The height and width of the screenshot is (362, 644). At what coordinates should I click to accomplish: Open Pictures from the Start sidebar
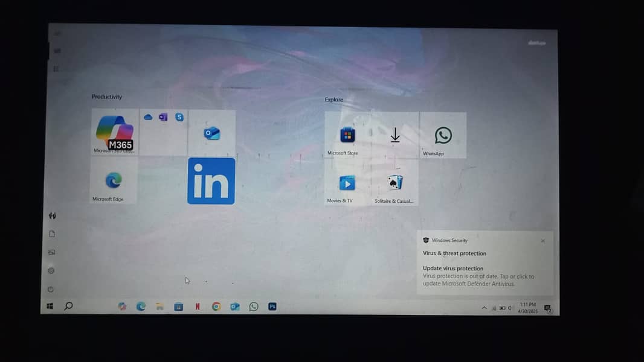tap(52, 252)
